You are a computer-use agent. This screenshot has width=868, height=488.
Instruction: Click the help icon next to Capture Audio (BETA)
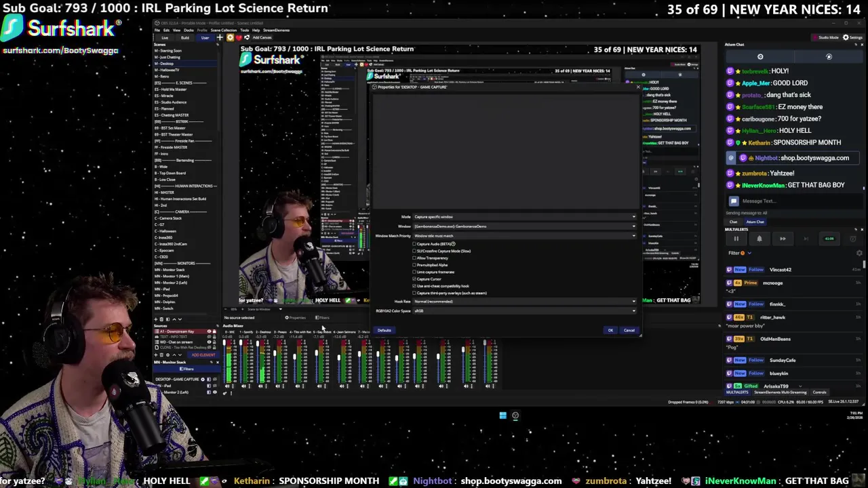453,244
